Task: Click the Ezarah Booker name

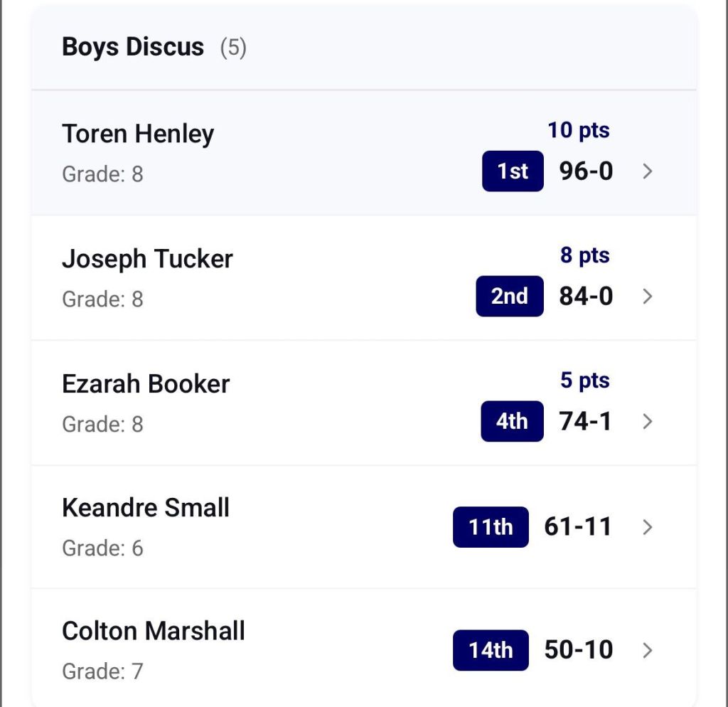Action: [146, 384]
